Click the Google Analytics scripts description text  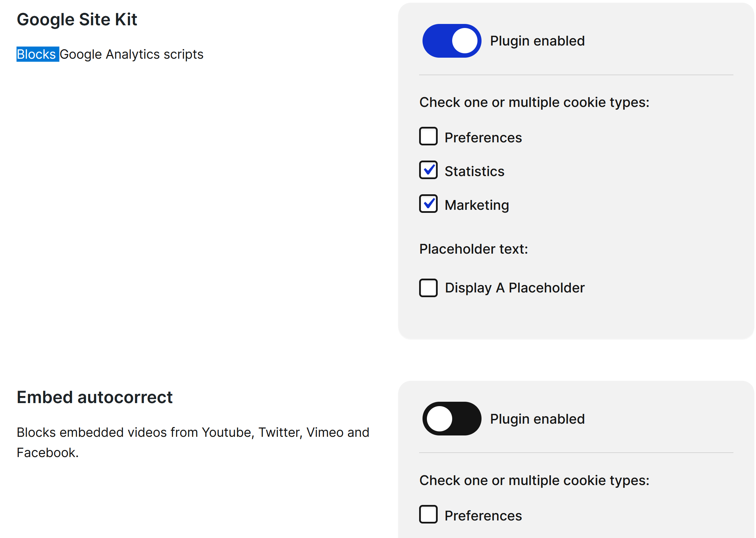point(132,54)
